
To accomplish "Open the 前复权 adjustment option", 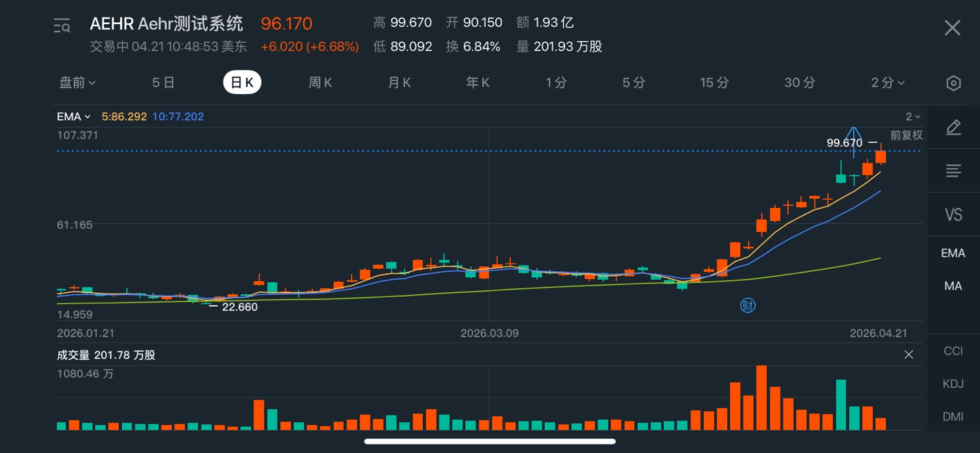I will 907,135.
